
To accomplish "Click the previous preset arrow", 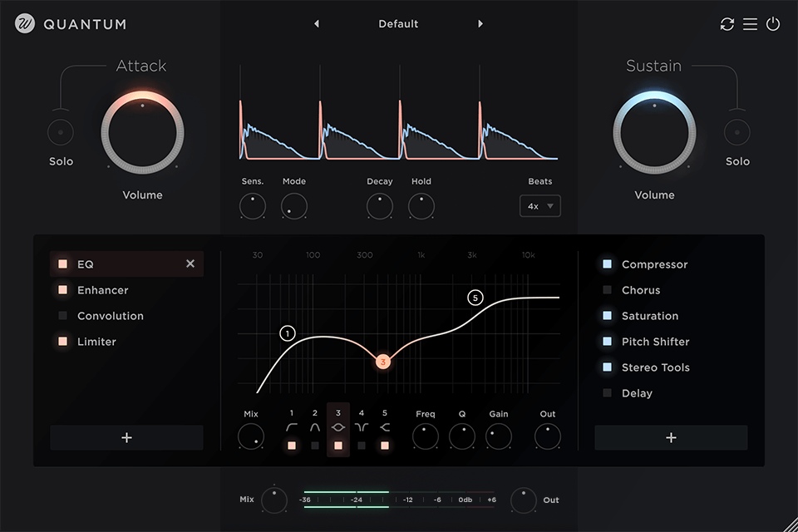I will click(x=317, y=24).
